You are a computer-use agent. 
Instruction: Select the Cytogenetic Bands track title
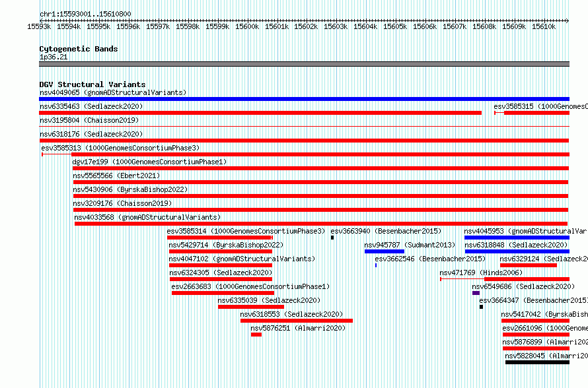pyautogui.click(x=79, y=49)
